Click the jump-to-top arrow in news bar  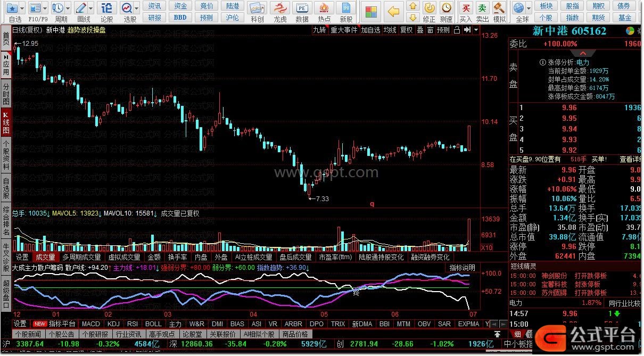[x=497, y=334]
